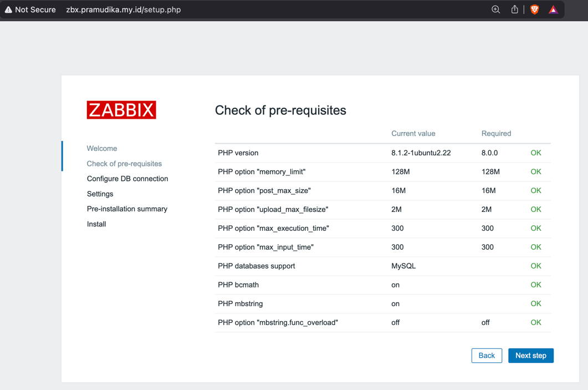Click OK status for post_max_size
The height and width of the screenshot is (390, 588).
[x=536, y=190]
